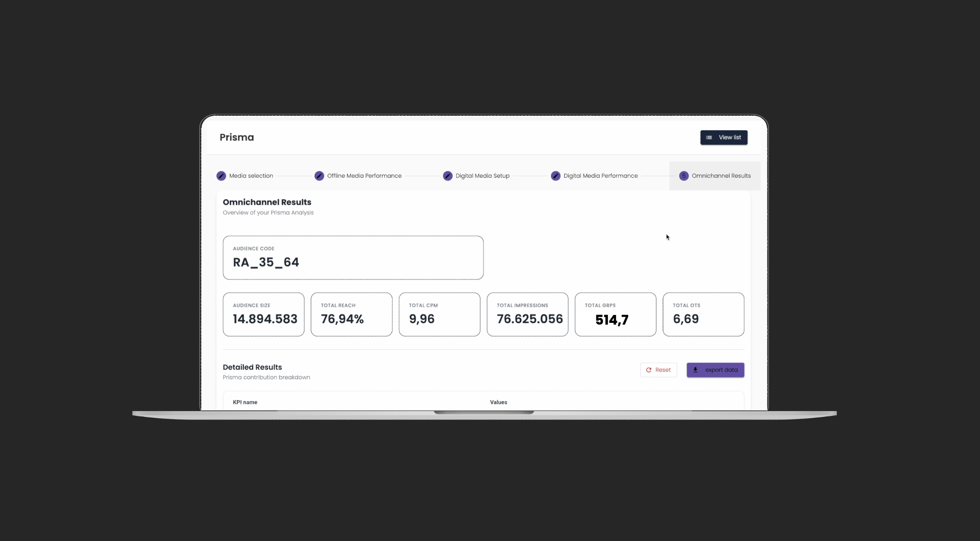
Task: Click the pencil icon for Offline Media Performance
Action: (319, 176)
